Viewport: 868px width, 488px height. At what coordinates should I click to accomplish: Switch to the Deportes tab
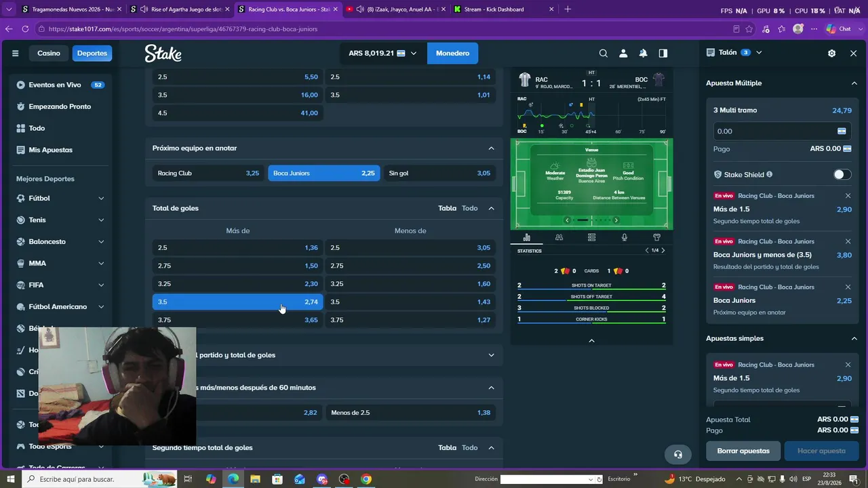92,53
